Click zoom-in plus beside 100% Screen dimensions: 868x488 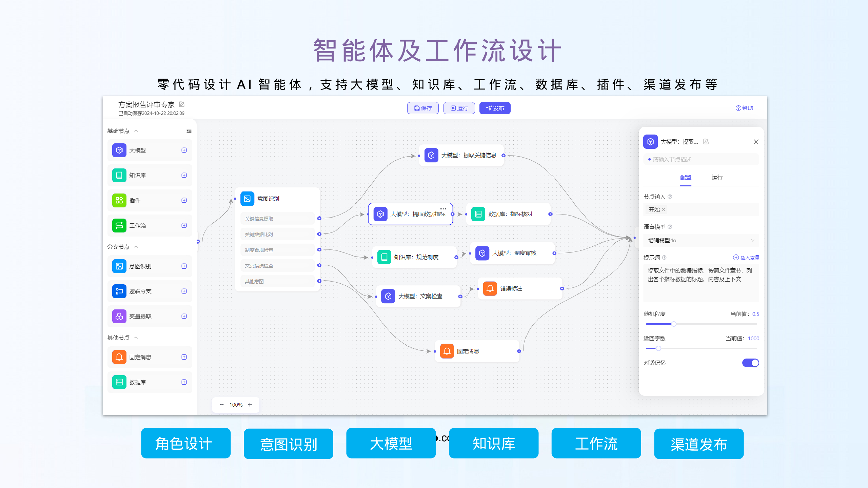click(250, 405)
